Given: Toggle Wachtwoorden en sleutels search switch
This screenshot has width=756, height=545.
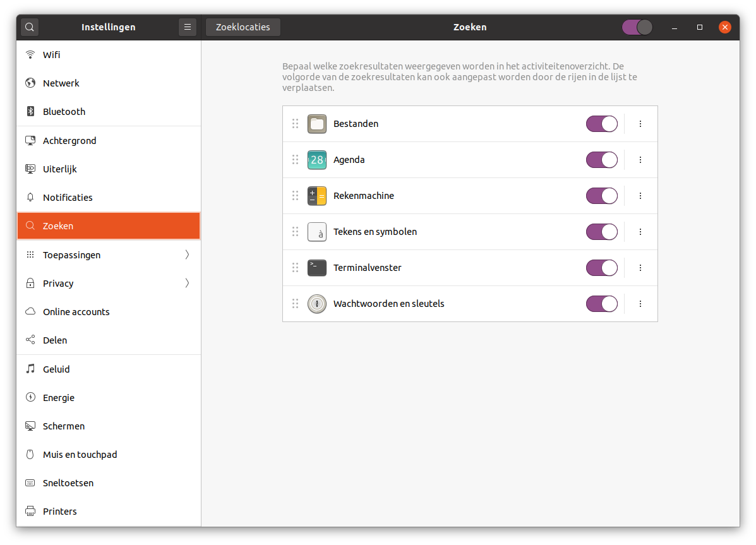Looking at the screenshot, I should [601, 304].
